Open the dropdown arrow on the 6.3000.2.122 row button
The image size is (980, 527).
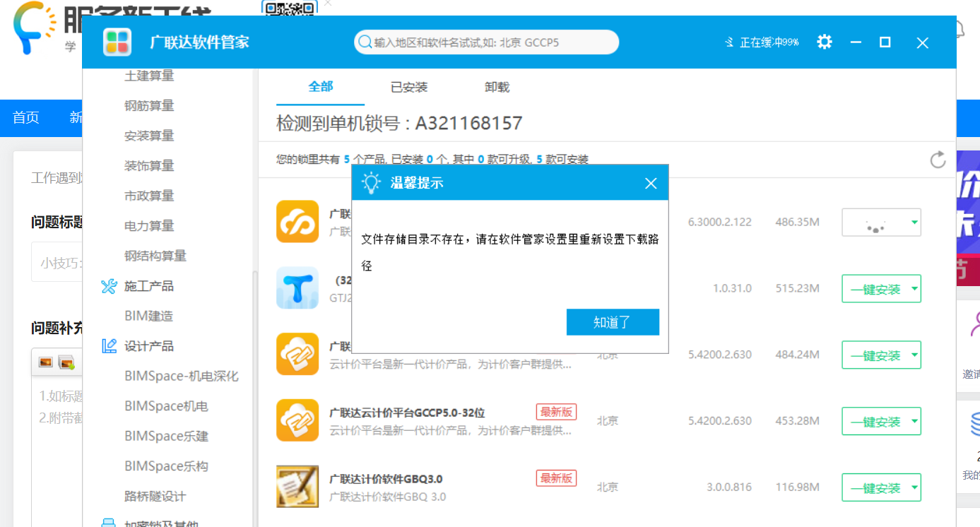coord(914,223)
